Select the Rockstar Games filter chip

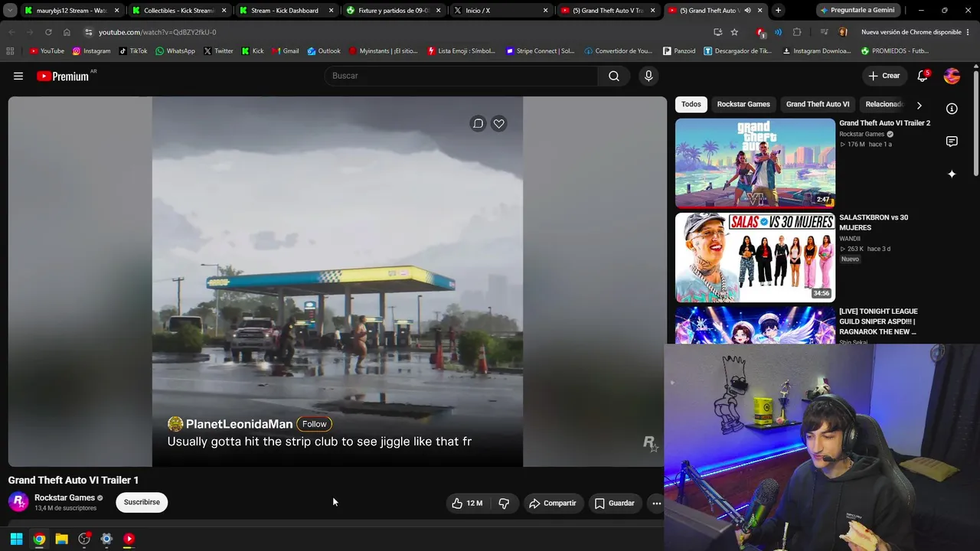(x=743, y=104)
